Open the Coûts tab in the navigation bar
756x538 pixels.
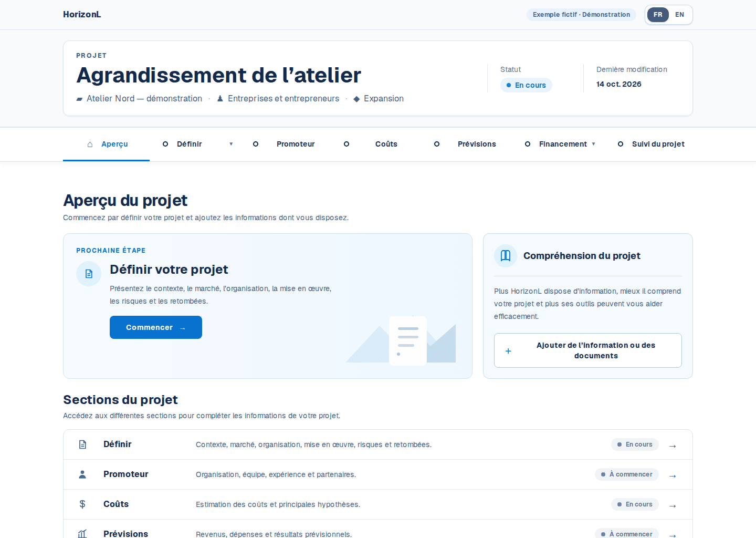click(x=376, y=144)
